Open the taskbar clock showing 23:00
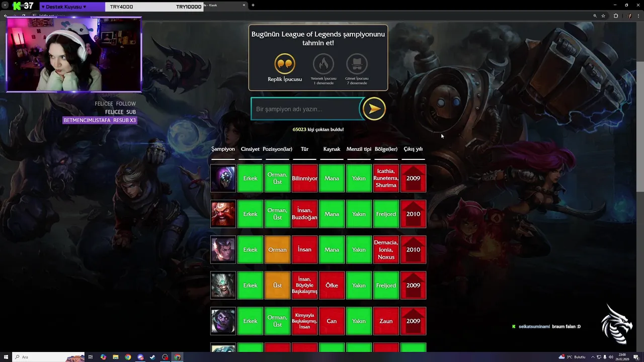The width and height of the screenshot is (644, 362). [x=622, y=357]
